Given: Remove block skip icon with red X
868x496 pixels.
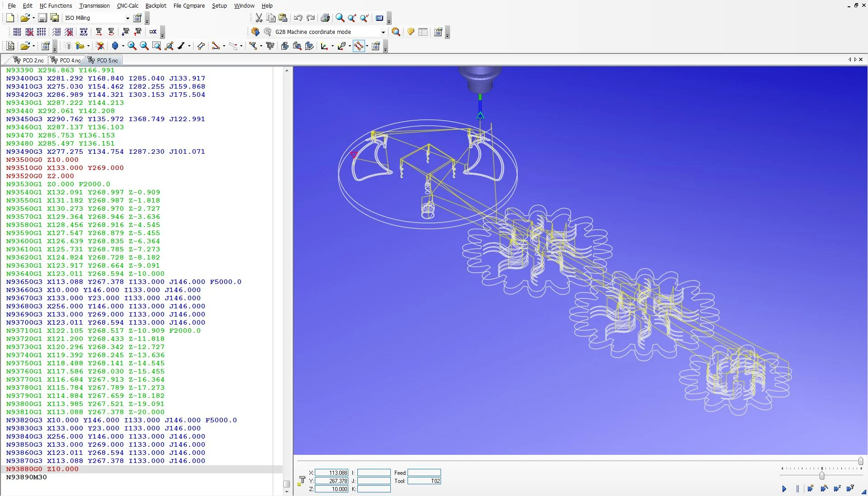Looking at the screenshot, I should (x=69, y=32).
